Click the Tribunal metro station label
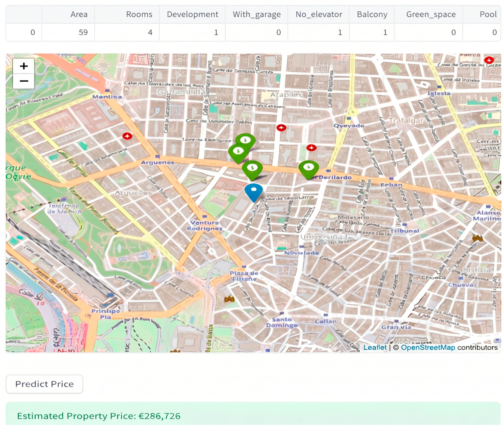 click(x=405, y=231)
